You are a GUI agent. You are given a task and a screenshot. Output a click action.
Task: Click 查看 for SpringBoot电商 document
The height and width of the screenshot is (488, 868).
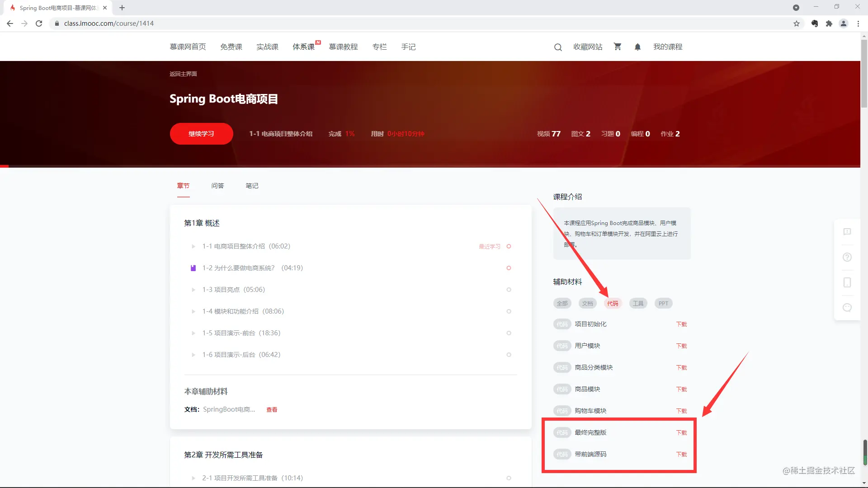[272, 410]
